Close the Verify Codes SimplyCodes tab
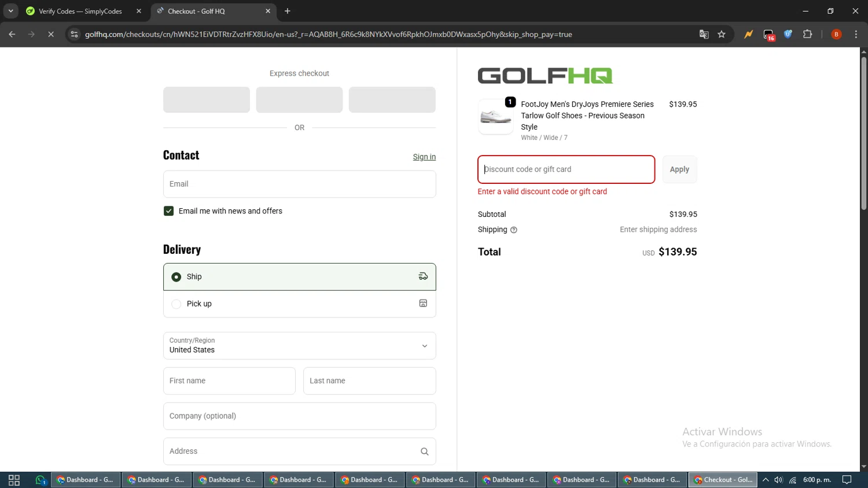 coord(139,11)
